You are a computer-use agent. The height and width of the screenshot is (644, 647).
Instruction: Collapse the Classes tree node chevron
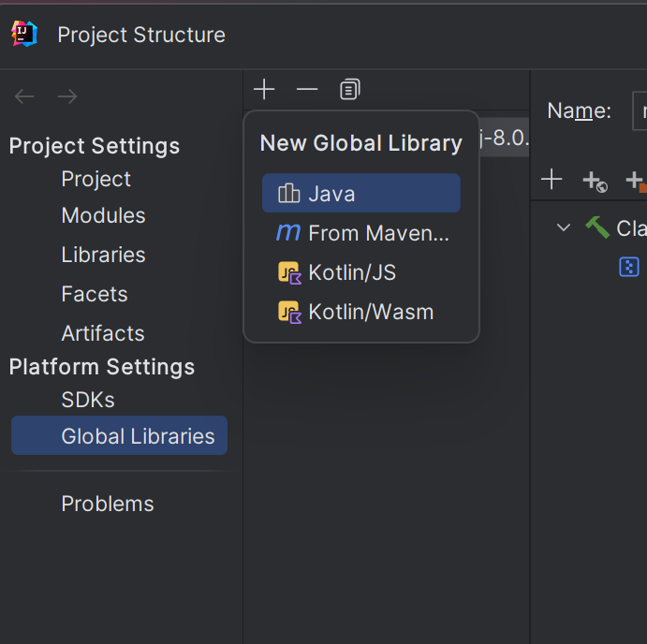(x=564, y=227)
